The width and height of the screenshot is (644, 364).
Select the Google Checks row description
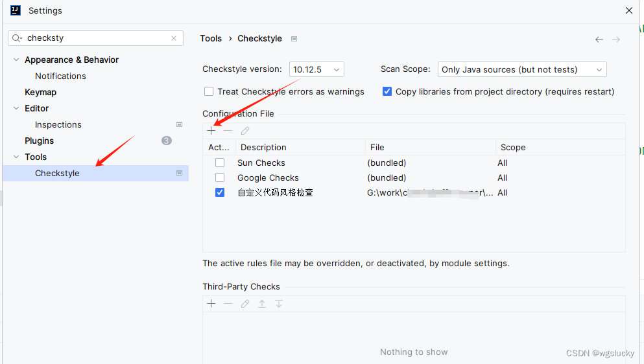pos(268,177)
